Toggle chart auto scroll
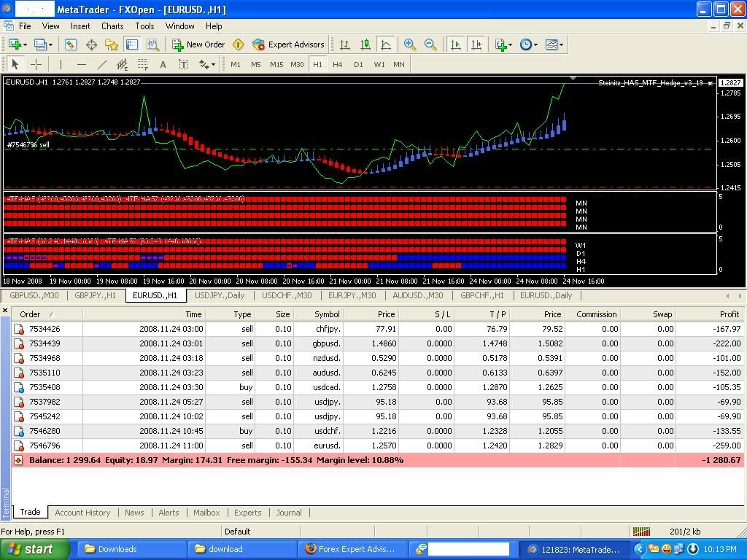The image size is (747, 560). 456,44
